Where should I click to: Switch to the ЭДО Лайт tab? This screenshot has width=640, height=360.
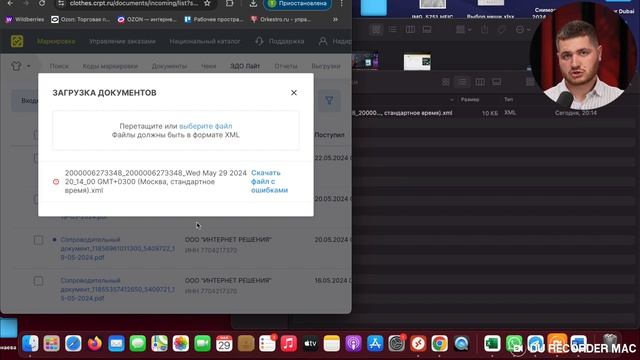(245, 66)
